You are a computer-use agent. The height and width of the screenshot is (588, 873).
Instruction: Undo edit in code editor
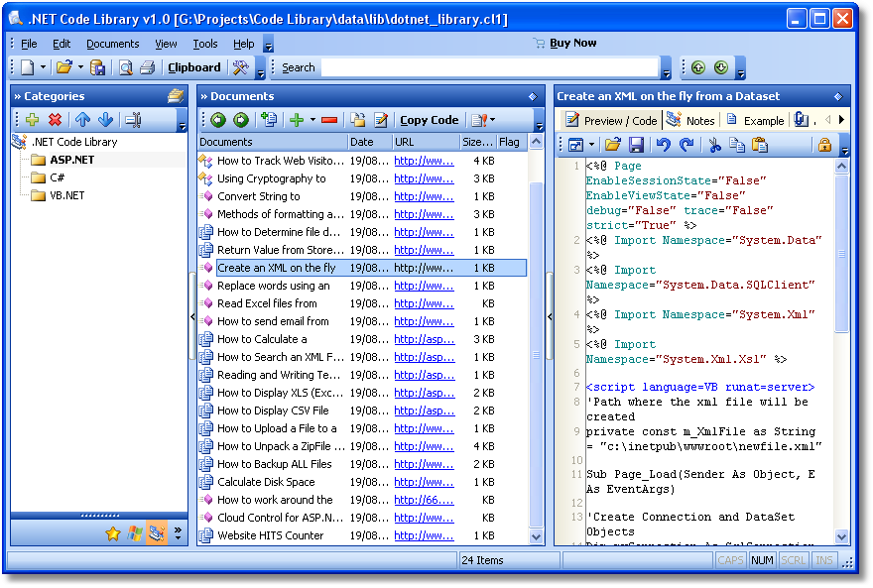pyautogui.click(x=663, y=145)
